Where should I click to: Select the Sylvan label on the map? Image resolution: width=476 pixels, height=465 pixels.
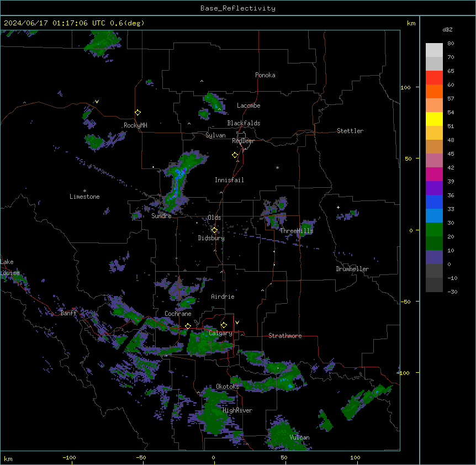(215, 135)
